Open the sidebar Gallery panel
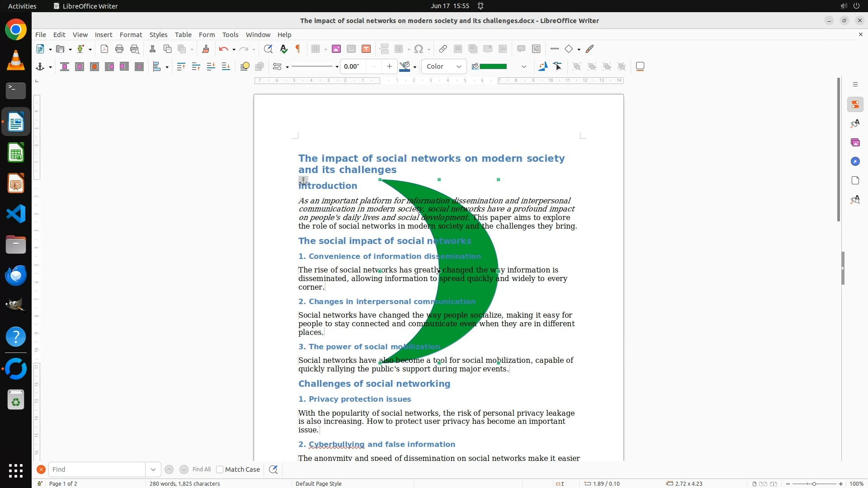868x488 pixels. [855, 143]
